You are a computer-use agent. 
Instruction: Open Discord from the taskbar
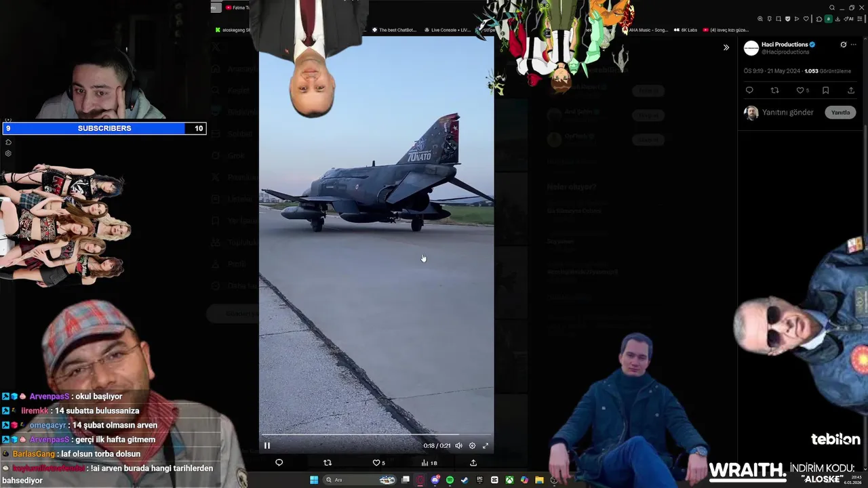pos(435,480)
